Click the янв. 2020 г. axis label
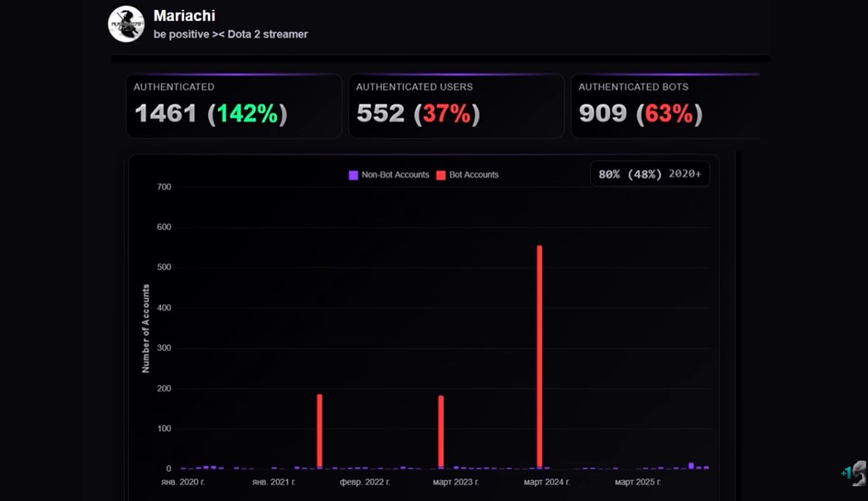Viewport: 868px width, 501px height. pos(183,482)
